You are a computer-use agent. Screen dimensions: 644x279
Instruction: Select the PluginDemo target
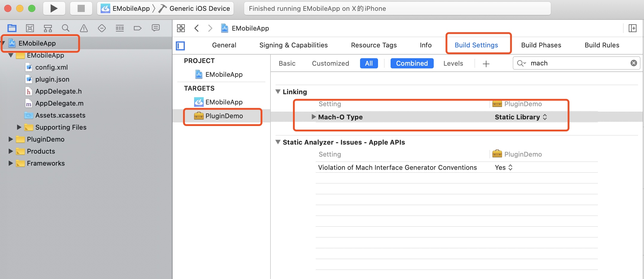click(219, 116)
